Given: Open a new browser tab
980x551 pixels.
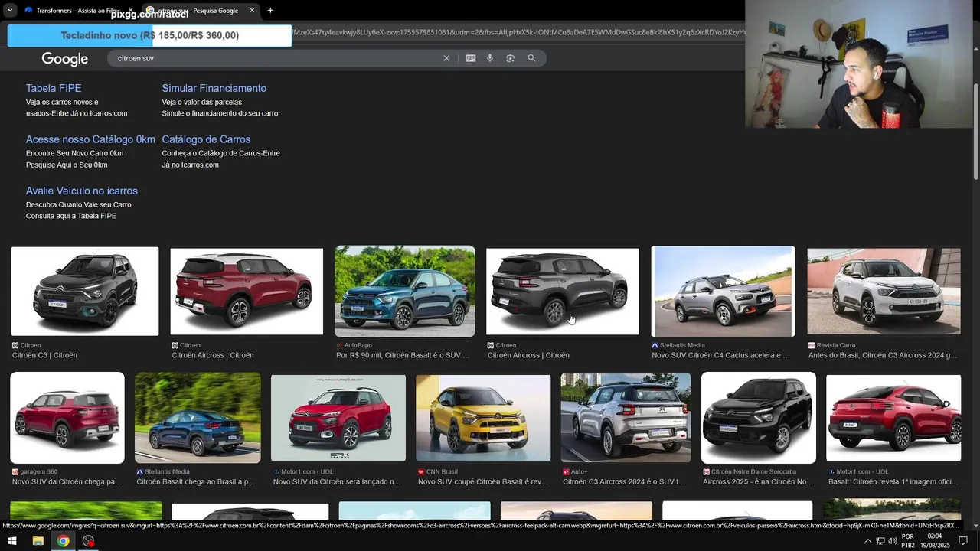Looking at the screenshot, I should pyautogui.click(x=270, y=11).
